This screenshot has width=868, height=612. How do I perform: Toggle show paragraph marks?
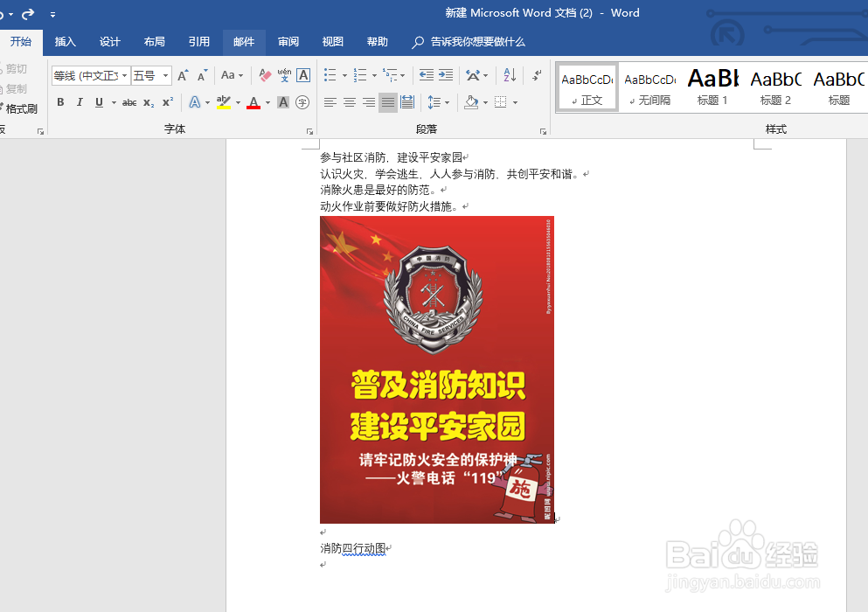click(536, 75)
